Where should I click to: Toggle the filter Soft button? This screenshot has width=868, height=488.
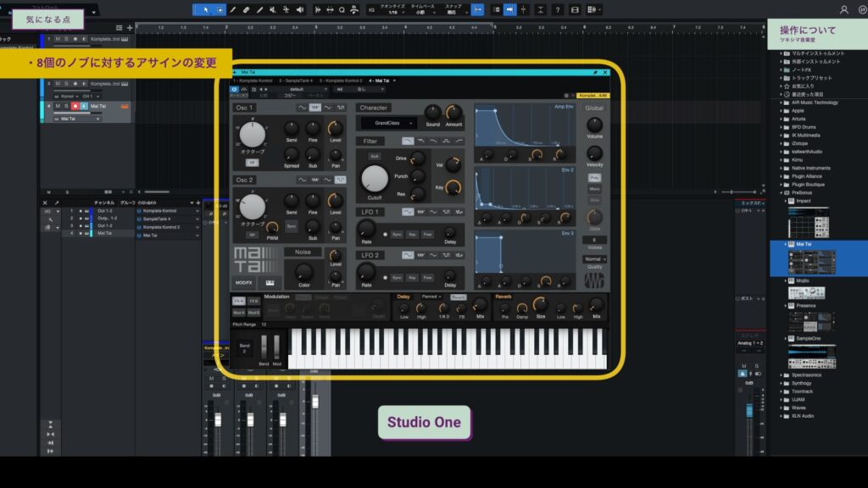374,157
